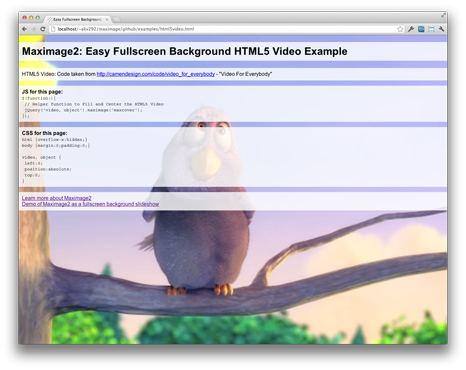Click the jQuery('video, object').maximage code line
Viewport: 466px width, 370px height.
coord(83,110)
